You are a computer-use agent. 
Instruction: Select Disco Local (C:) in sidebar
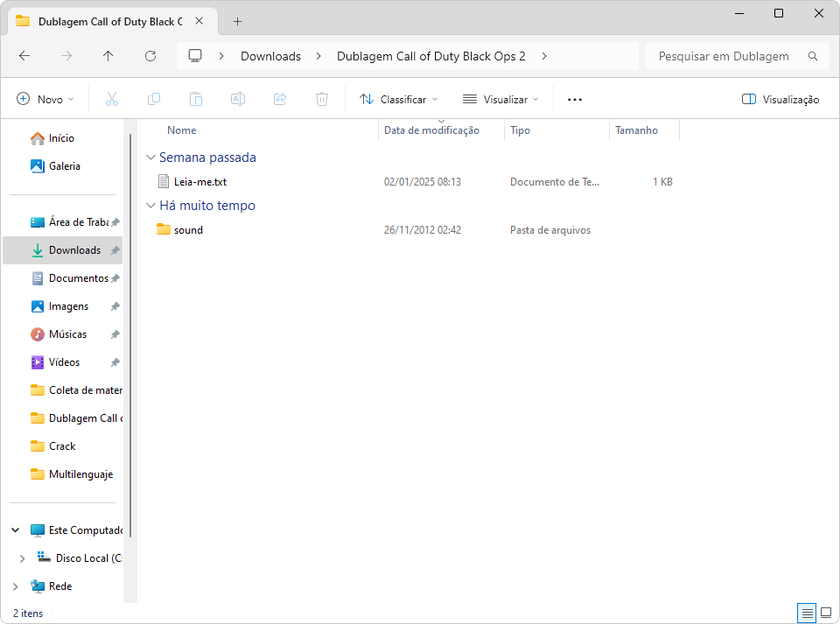click(x=80, y=558)
